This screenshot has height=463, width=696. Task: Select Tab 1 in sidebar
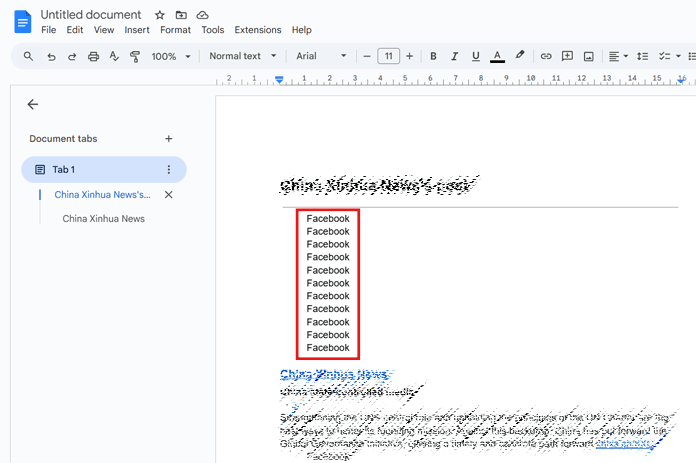tap(104, 170)
